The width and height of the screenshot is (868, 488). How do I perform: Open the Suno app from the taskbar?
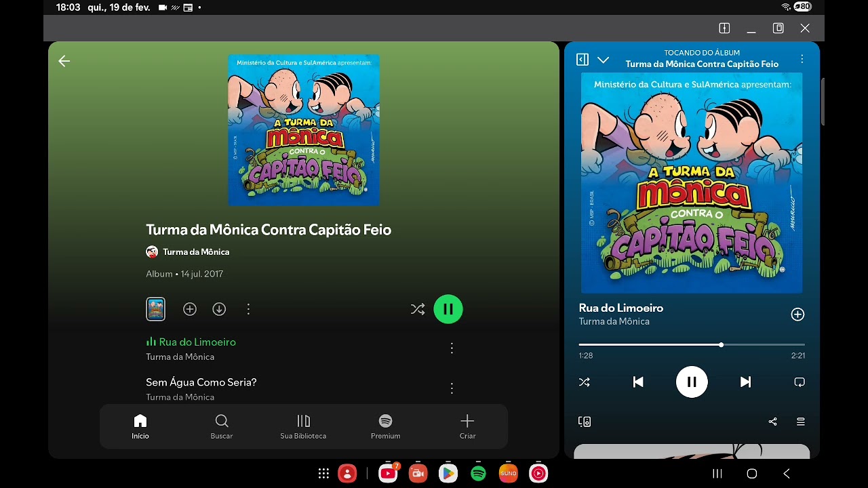[508, 474]
